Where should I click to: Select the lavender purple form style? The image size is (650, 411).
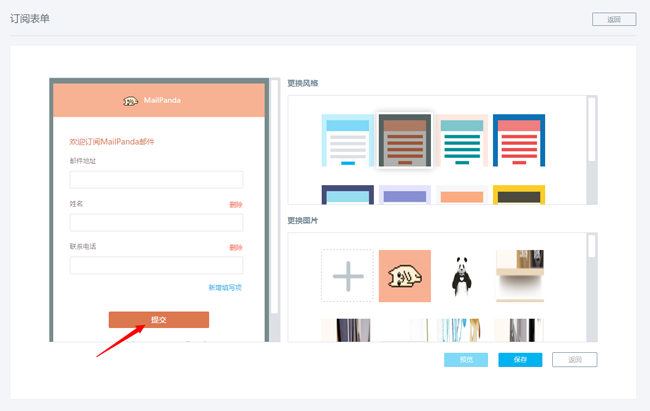[405, 195]
